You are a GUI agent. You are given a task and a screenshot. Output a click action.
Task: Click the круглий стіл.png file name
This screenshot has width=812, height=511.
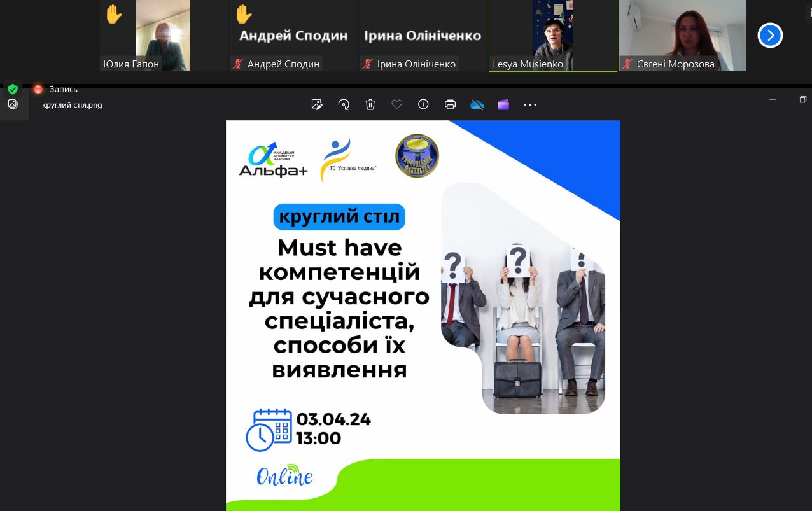(x=72, y=105)
